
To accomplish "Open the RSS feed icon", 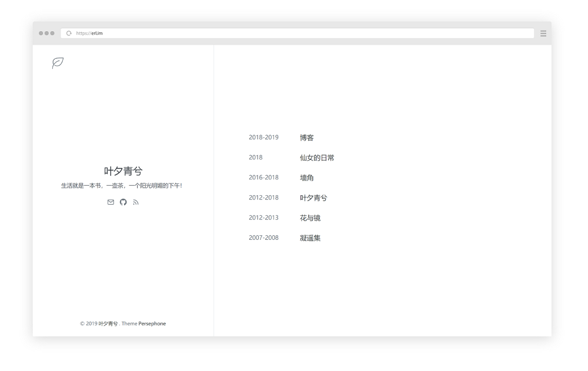I will pyautogui.click(x=135, y=202).
